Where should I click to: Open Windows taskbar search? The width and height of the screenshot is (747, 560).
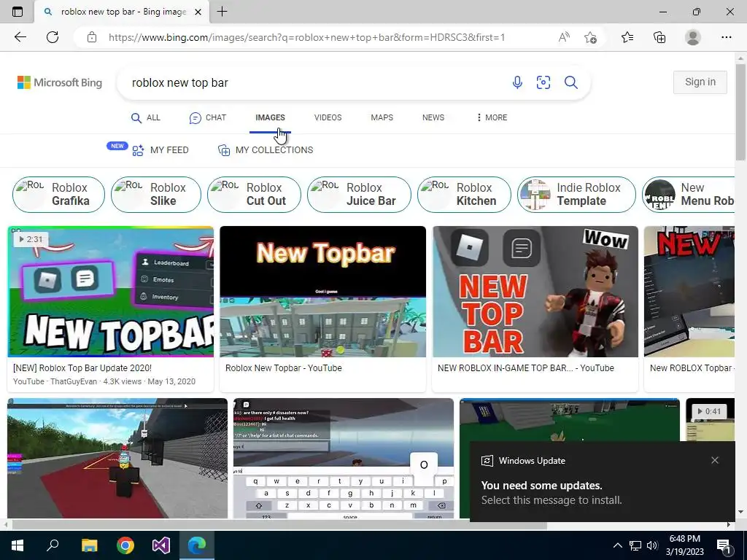pos(53,545)
